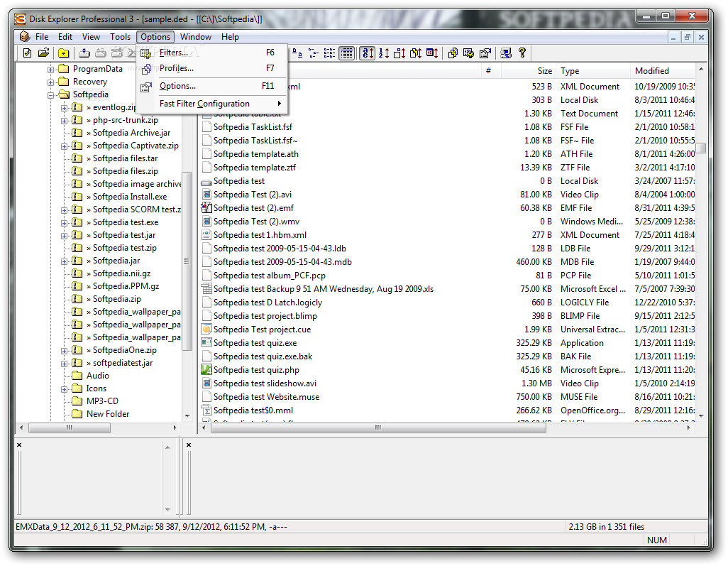Click the file list horizontal scrollbar
728x566 pixels.
click(378, 428)
